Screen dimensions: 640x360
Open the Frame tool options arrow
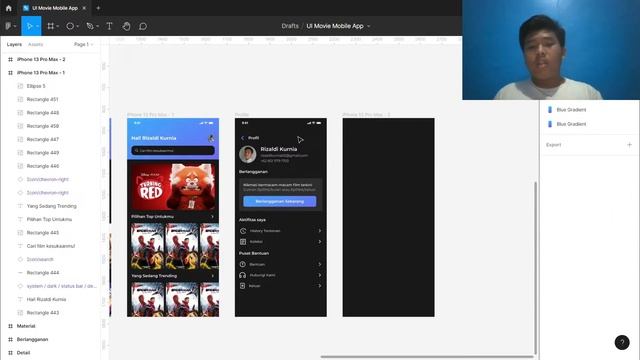click(58, 26)
